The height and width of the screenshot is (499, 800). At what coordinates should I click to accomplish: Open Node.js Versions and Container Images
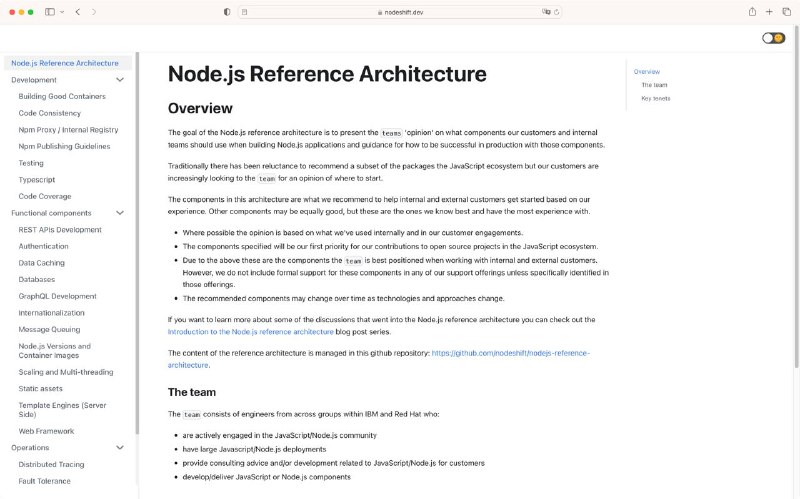click(x=55, y=351)
